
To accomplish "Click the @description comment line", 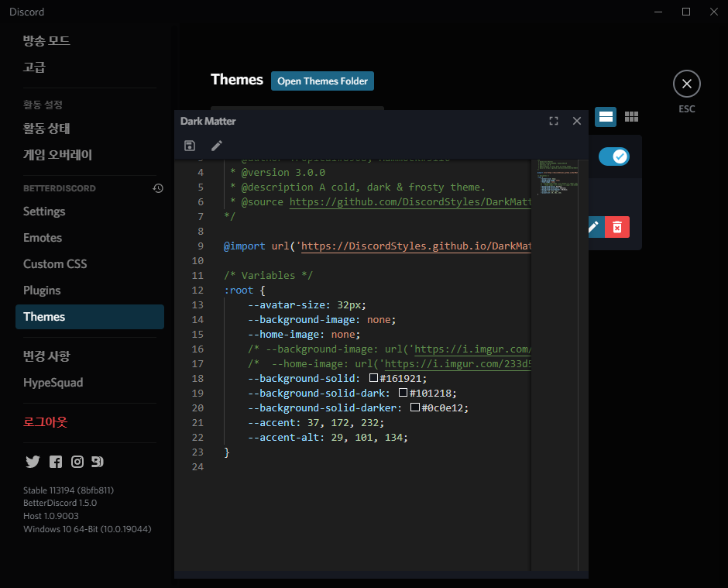I will (x=358, y=187).
